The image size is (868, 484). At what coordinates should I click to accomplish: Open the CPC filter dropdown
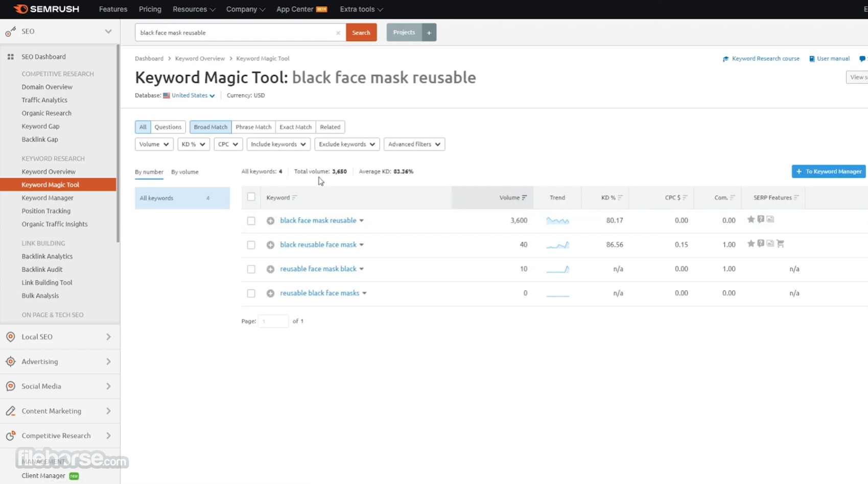coord(228,144)
